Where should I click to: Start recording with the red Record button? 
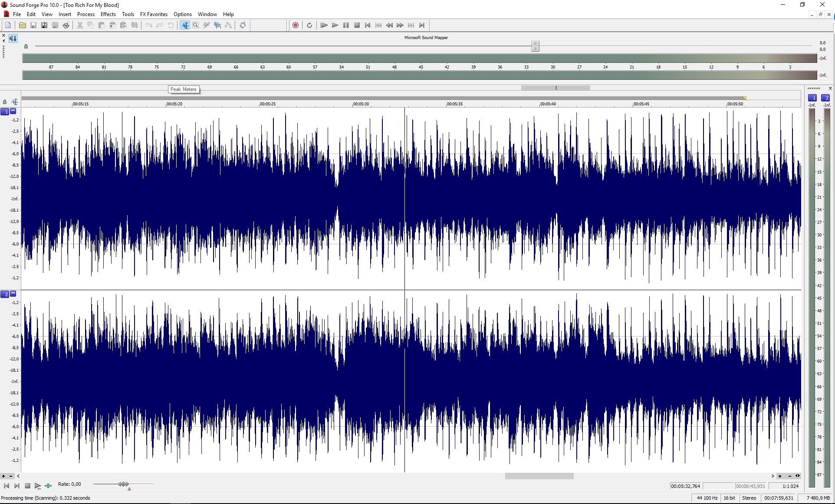(x=296, y=25)
